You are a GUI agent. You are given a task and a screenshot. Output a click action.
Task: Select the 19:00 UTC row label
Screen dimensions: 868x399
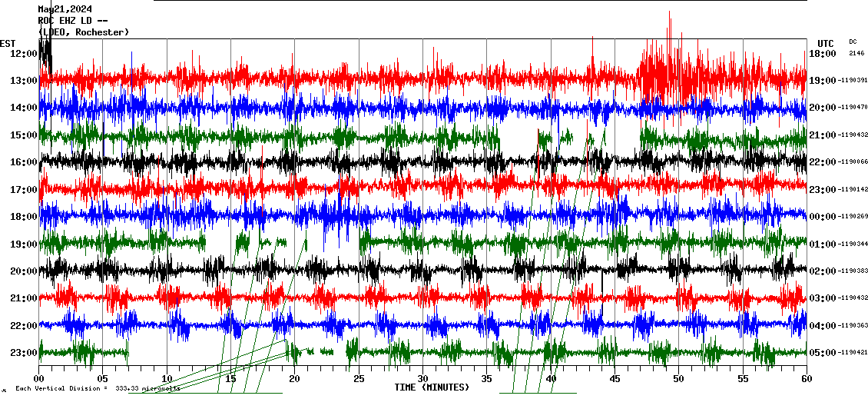[x=822, y=81]
